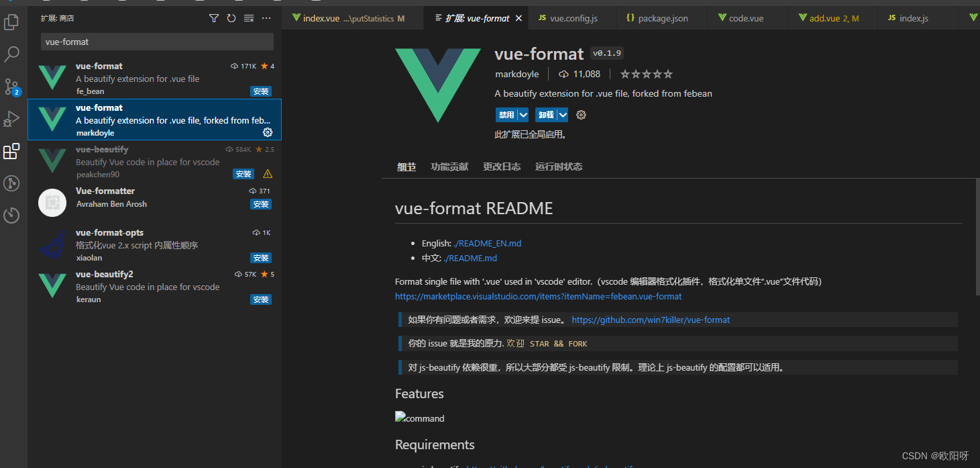Click the Features heading
Viewport: 980px width, 468px height.
pyautogui.click(x=419, y=393)
